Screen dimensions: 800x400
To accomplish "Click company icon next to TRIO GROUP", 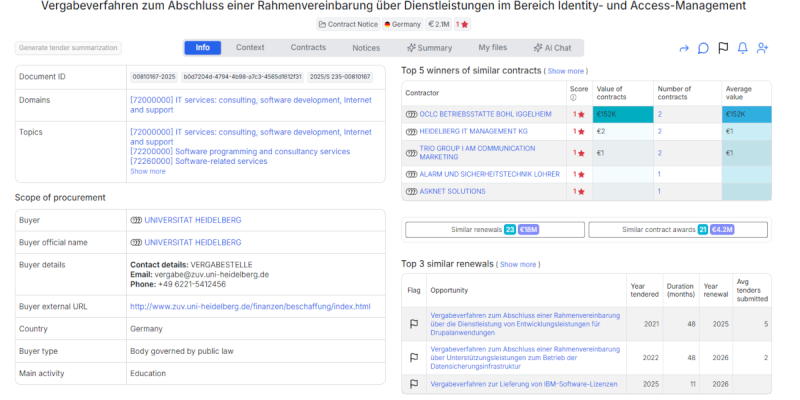I will point(411,153).
